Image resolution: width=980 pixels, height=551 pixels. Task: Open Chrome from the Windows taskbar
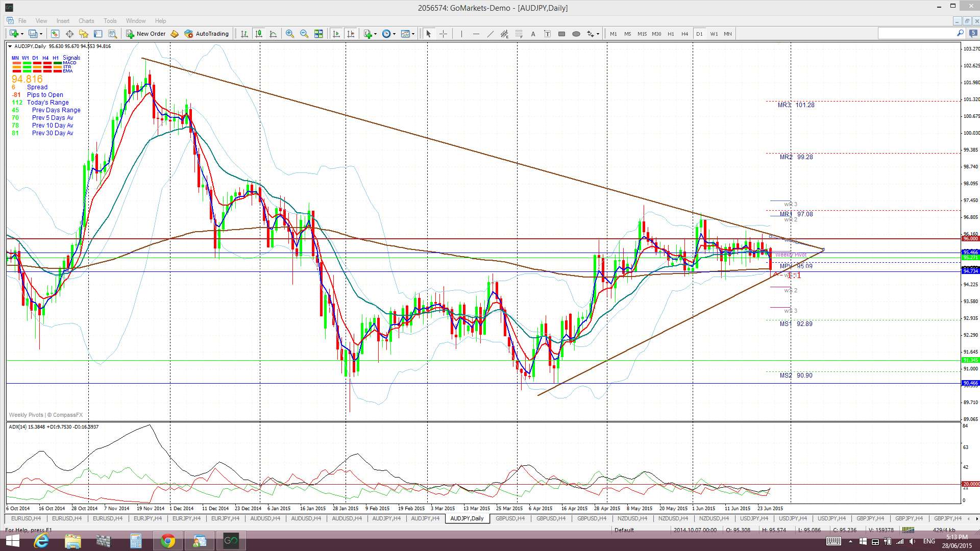(167, 541)
